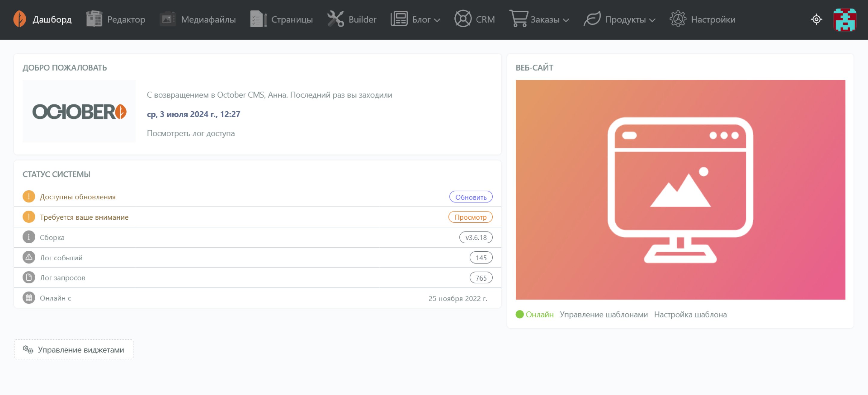Open Media files via camera icon
The width and height of the screenshot is (868, 395).
168,19
